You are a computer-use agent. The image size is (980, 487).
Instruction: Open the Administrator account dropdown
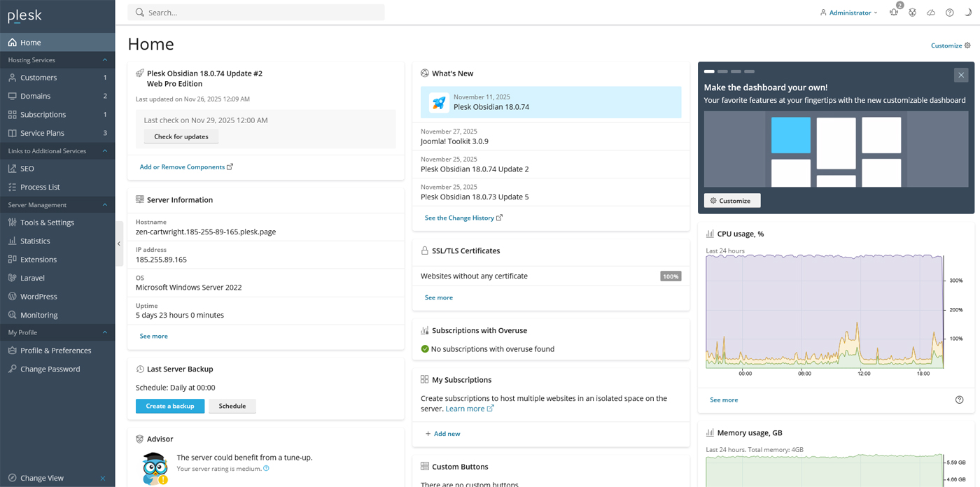pyautogui.click(x=849, y=13)
